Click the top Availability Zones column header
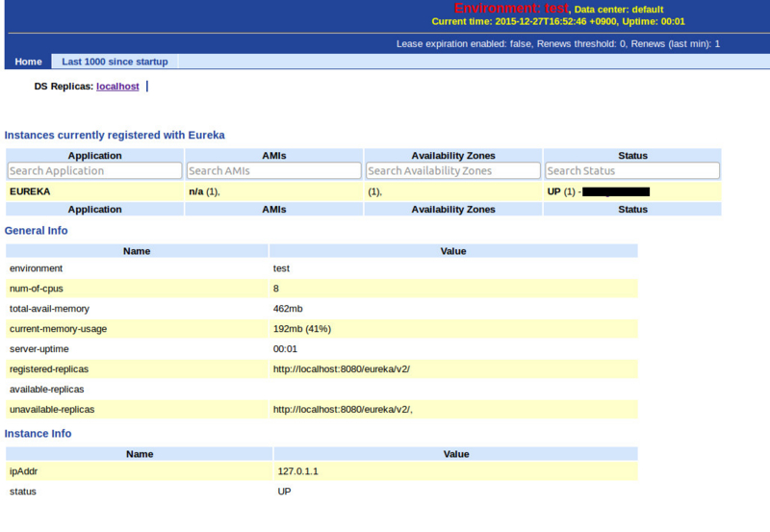Image resolution: width=770 pixels, height=532 pixels. point(453,156)
